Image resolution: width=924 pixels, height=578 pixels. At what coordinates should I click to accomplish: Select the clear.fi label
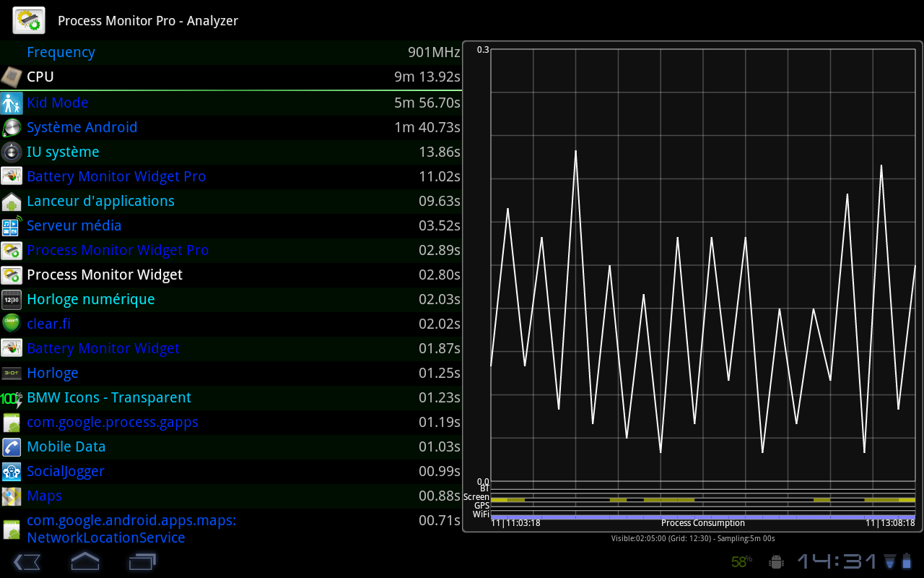coord(48,324)
